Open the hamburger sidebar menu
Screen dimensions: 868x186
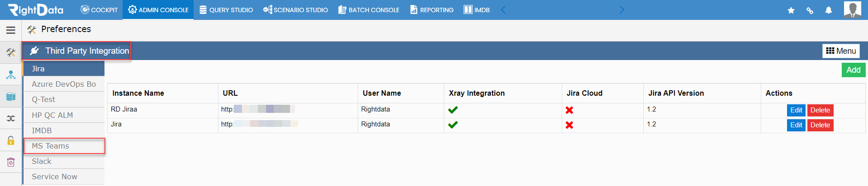tap(11, 30)
